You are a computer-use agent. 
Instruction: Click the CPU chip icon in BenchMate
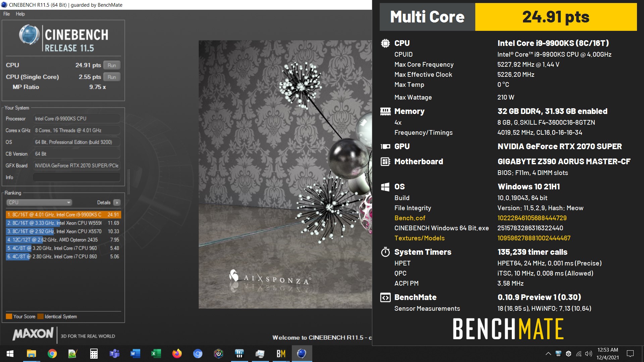[385, 43]
